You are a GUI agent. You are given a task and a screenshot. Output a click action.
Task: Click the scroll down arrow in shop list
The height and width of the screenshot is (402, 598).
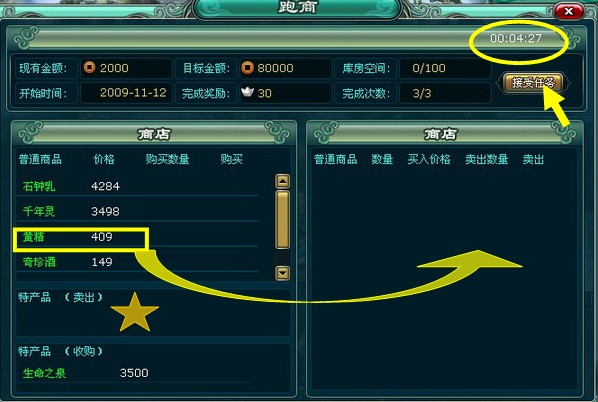click(282, 273)
